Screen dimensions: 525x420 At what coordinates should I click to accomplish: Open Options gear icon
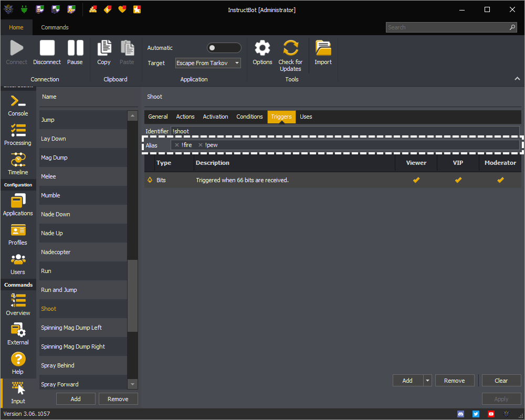click(x=262, y=48)
